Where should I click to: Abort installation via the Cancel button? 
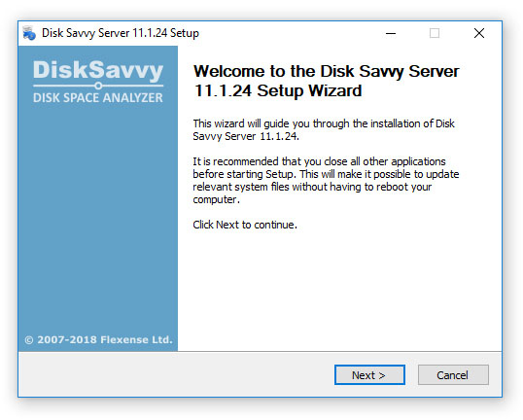[x=453, y=375]
